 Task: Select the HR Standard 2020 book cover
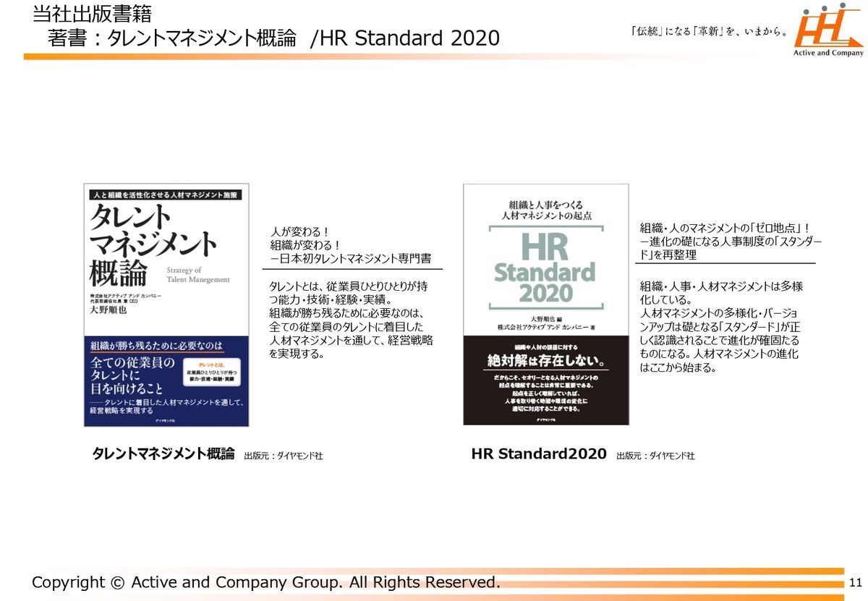click(545, 304)
